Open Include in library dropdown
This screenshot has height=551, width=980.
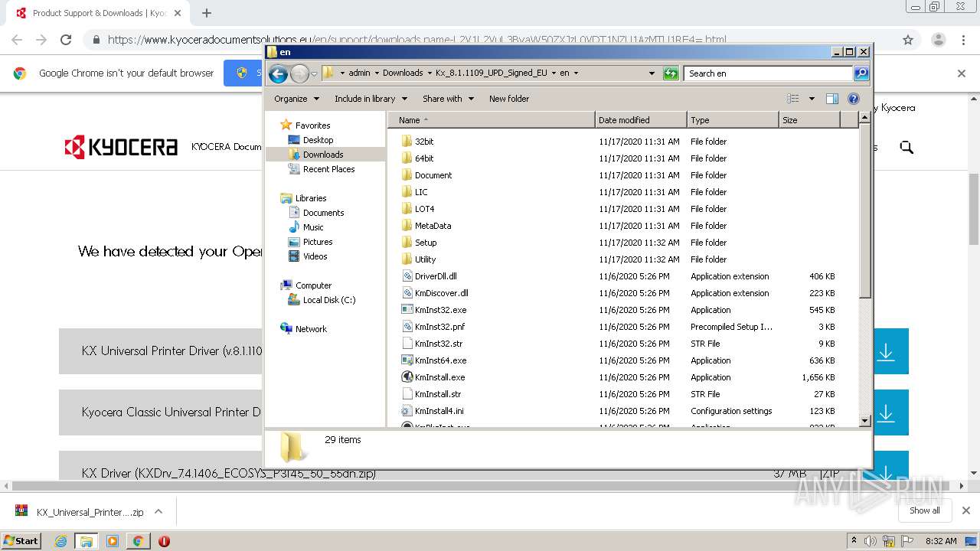(x=371, y=99)
